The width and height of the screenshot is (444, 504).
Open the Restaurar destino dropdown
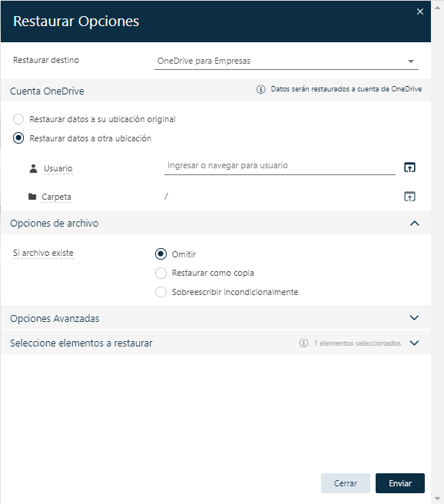(287, 61)
